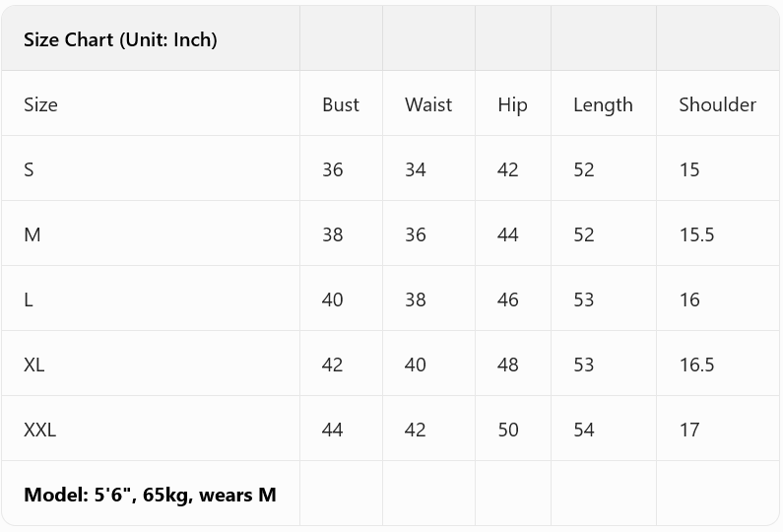Select the XL size row label
Viewport: 783px width, 532px height.
(x=34, y=365)
